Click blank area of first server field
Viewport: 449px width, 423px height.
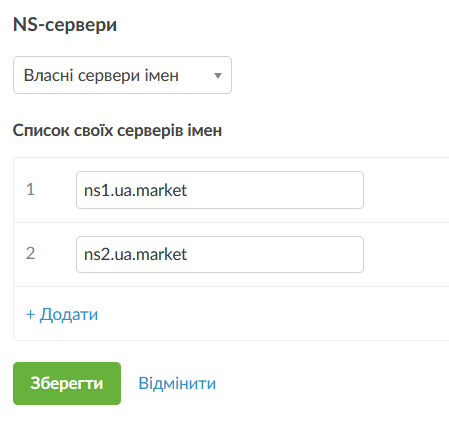[x=277, y=190]
